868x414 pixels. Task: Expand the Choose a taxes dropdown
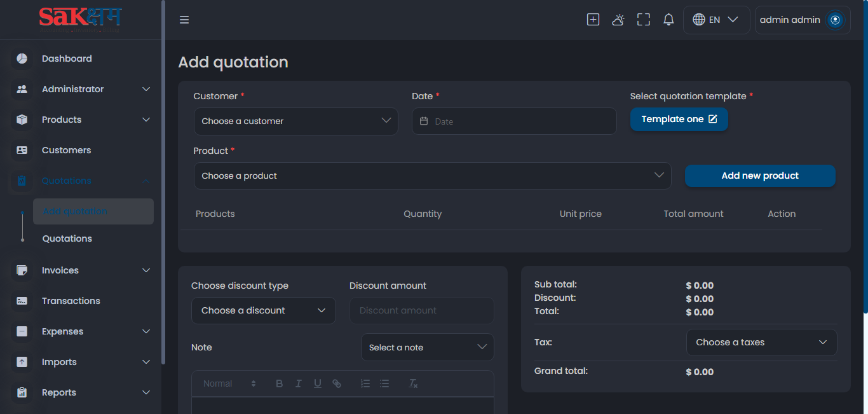[761, 342]
